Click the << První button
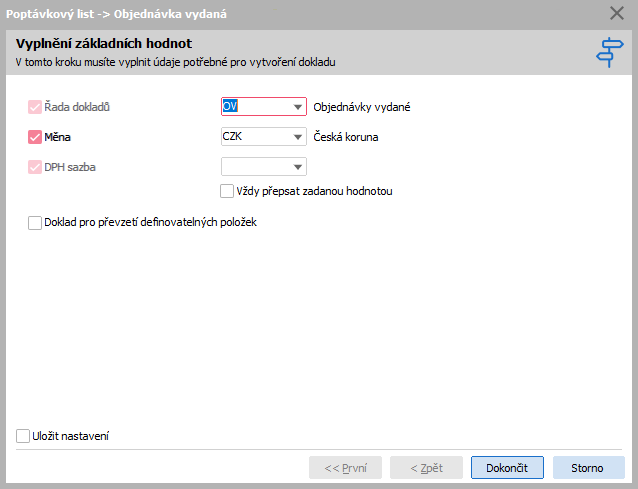638x489 pixels. pyautogui.click(x=345, y=468)
